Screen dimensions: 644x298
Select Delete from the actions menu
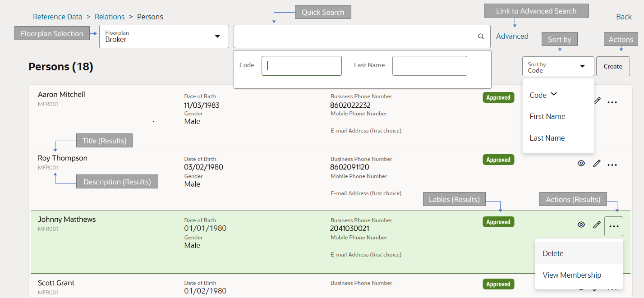[x=553, y=253]
